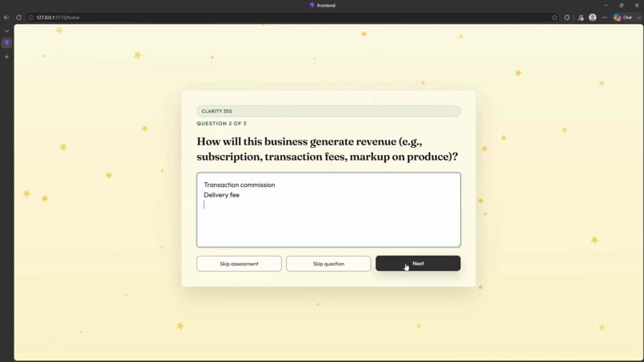Click the Next button
Viewport: 644px width, 362px height.
(418, 264)
